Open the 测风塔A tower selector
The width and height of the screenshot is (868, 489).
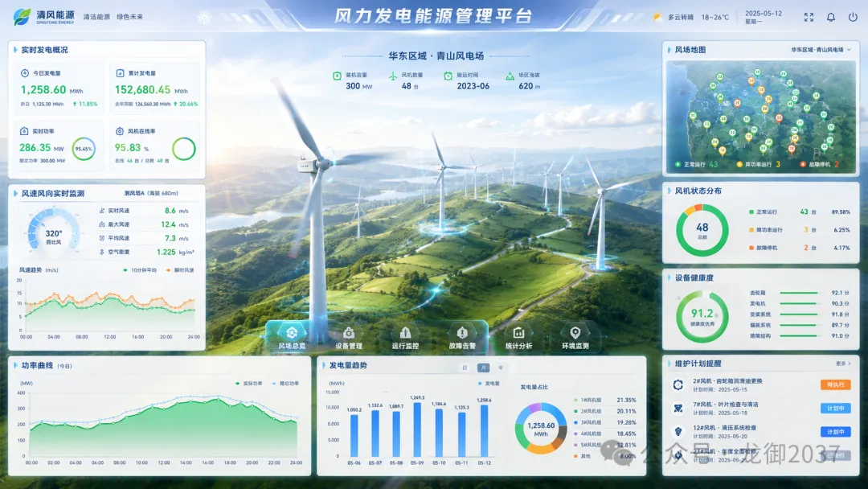[x=151, y=193]
